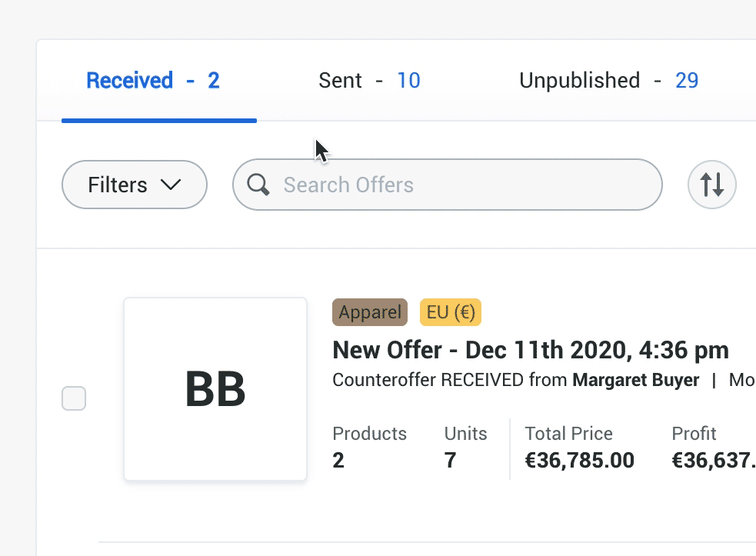Click the brown Apparel tag
The height and width of the screenshot is (556, 756).
pos(370,312)
